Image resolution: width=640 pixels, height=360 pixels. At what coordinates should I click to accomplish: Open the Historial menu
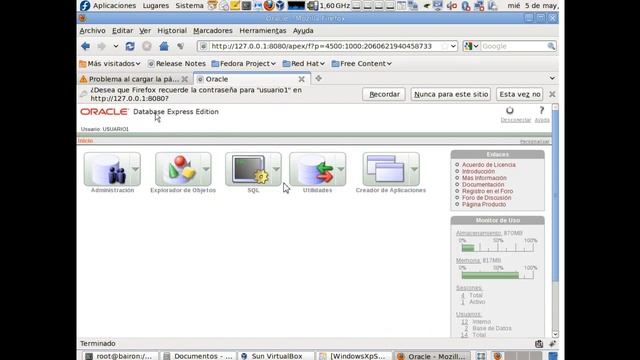tap(172, 31)
